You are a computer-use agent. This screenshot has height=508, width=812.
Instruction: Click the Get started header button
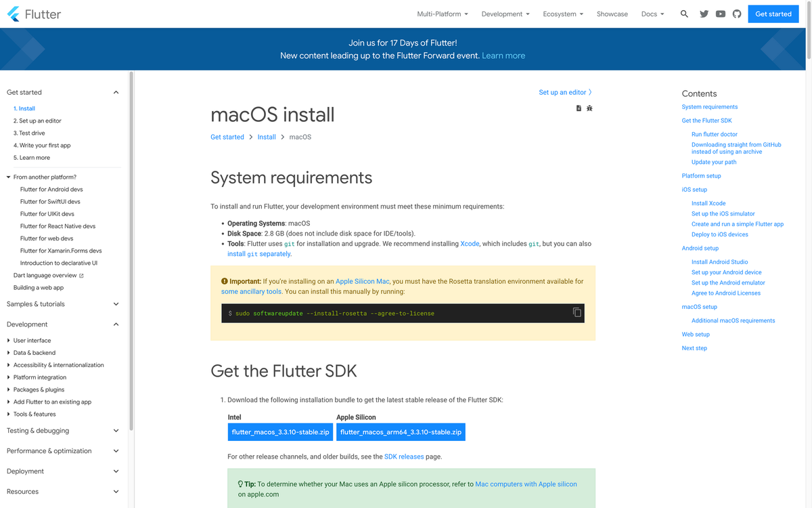(773, 14)
